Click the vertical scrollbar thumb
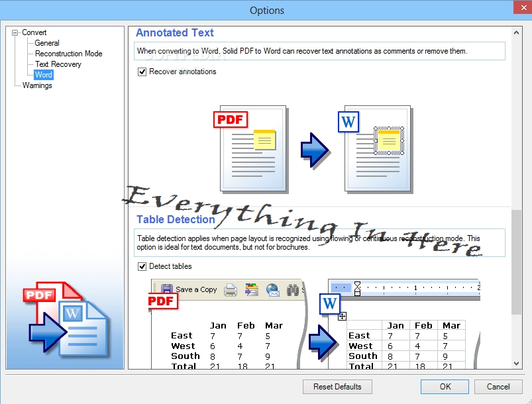 pyautogui.click(x=516, y=262)
